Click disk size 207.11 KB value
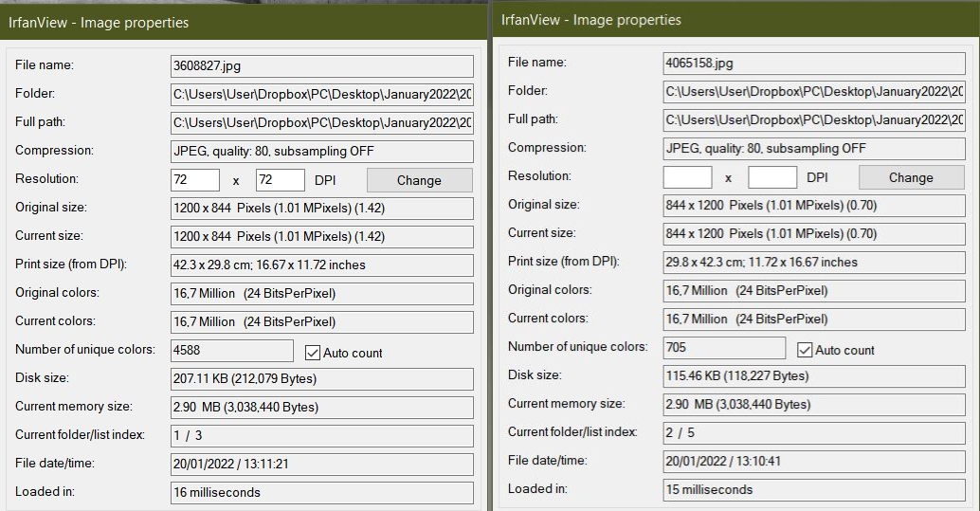Screen dimensions: 980x511 pyautogui.click(x=322, y=379)
